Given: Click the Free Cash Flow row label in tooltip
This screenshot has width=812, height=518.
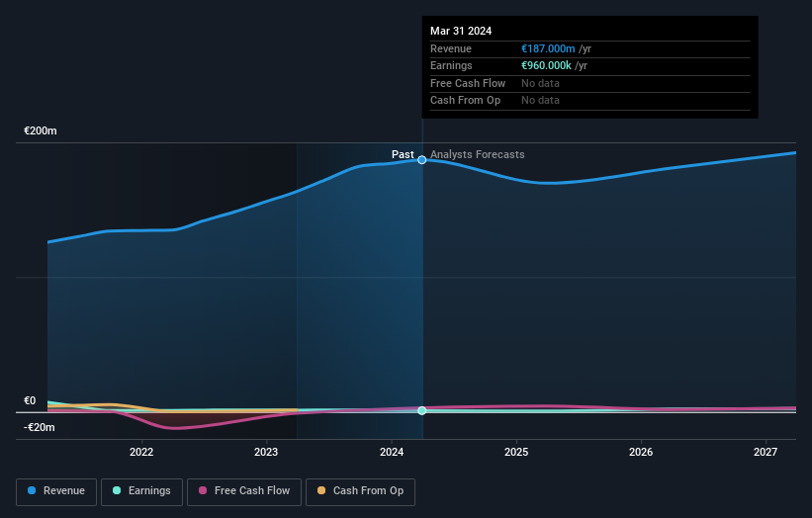Looking at the screenshot, I should [x=468, y=83].
